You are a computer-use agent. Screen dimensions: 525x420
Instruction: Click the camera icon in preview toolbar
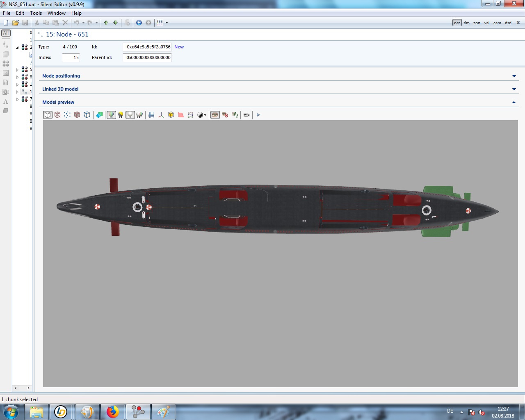247,115
